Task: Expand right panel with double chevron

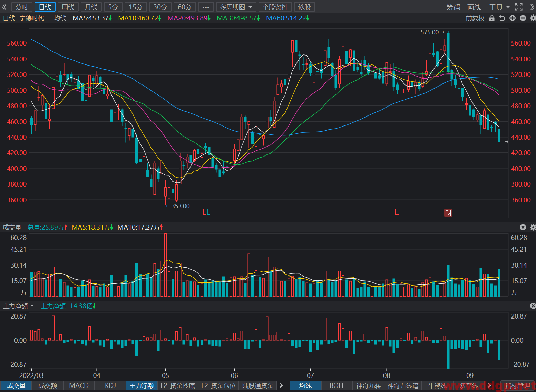Action: pyautogui.click(x=532, y=7)
